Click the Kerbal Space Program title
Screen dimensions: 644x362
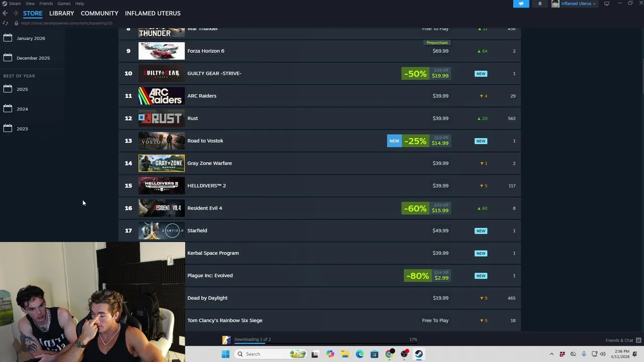[213, 253]
